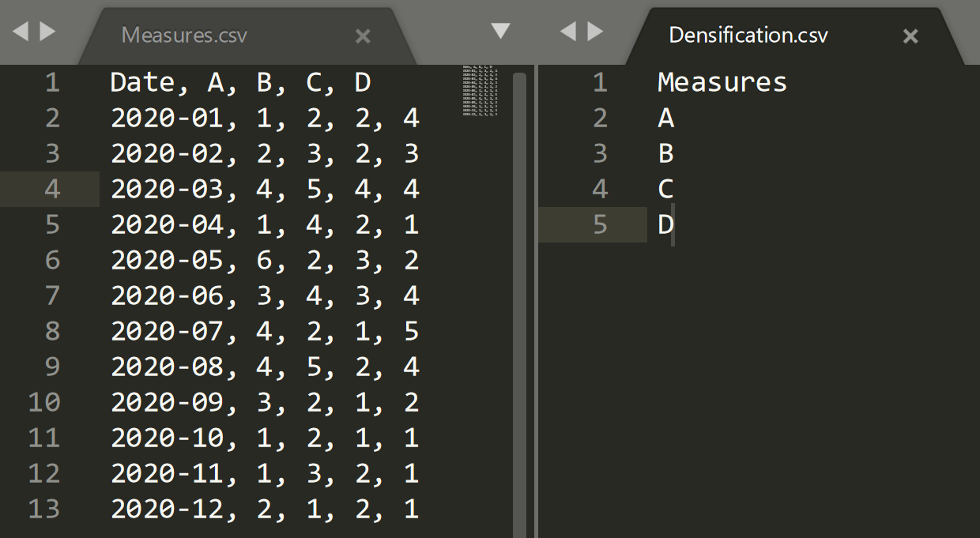
Task: Click line number 13 in Measures gutter
Action: tap(44, 509)
